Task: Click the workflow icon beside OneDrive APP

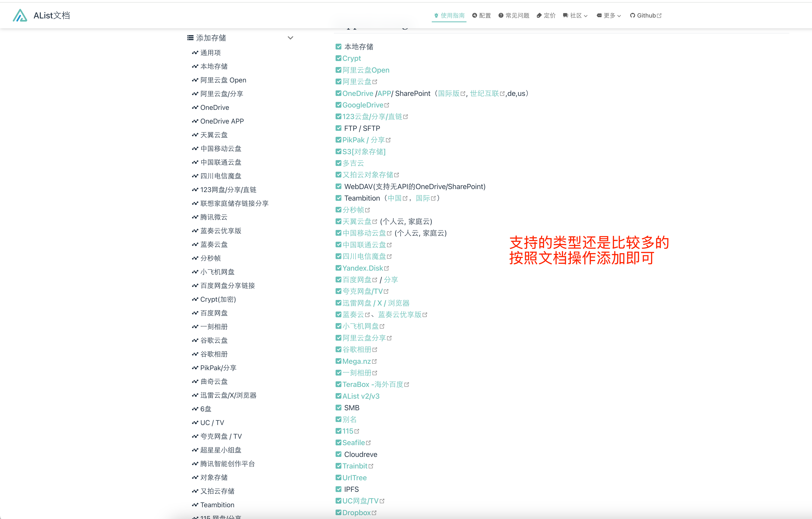Action: pos(195,121)
